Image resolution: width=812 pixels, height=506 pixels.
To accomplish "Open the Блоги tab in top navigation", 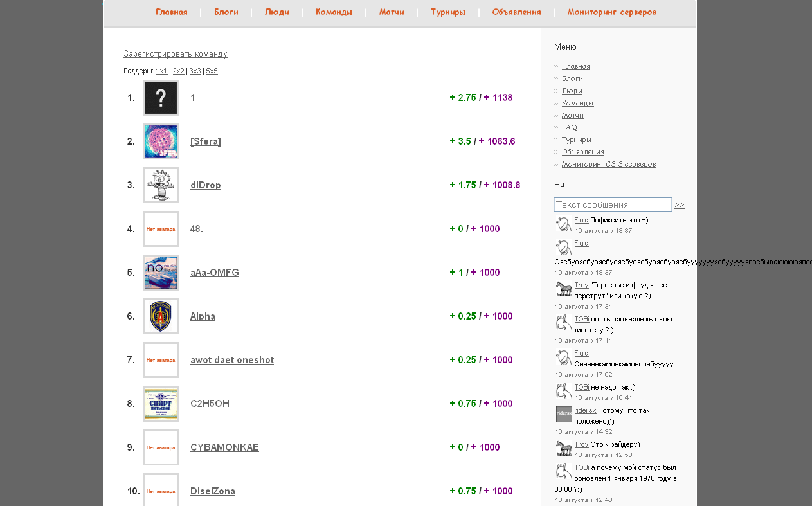I will 226,12.
